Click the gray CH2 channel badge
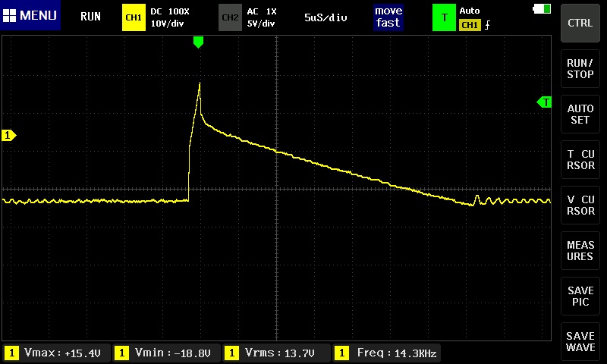Image resolution: width=607 pixels, height=364 pixels. click(x=230, y=17)
